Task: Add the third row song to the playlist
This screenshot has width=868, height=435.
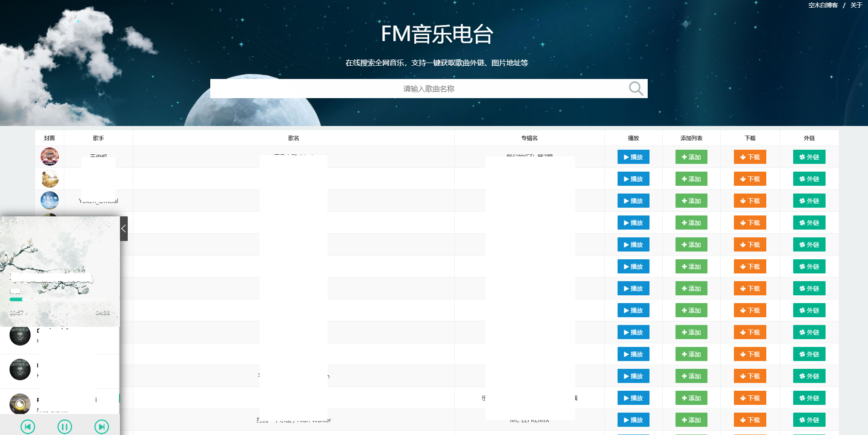Action: click(x=691, y=200)
